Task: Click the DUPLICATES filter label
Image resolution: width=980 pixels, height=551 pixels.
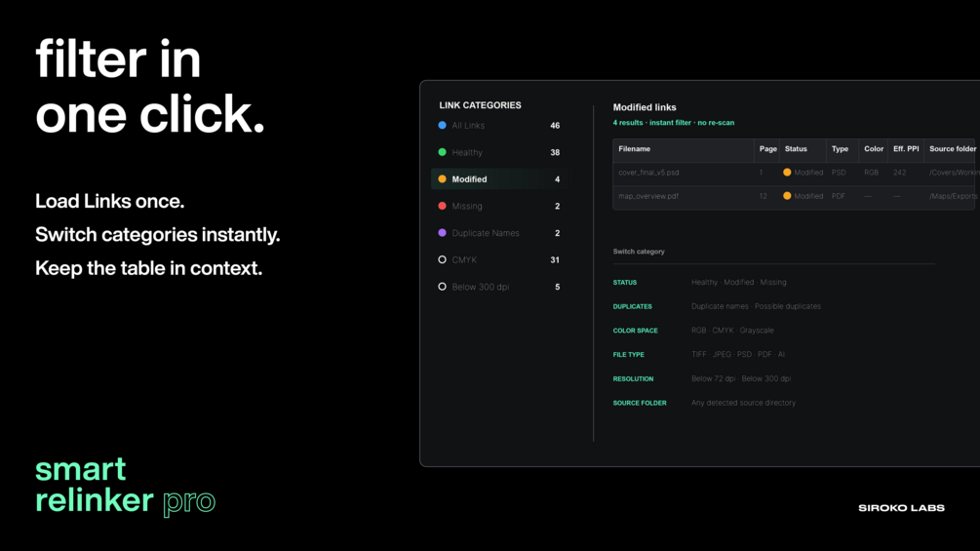Action: (x=633, y=307)
